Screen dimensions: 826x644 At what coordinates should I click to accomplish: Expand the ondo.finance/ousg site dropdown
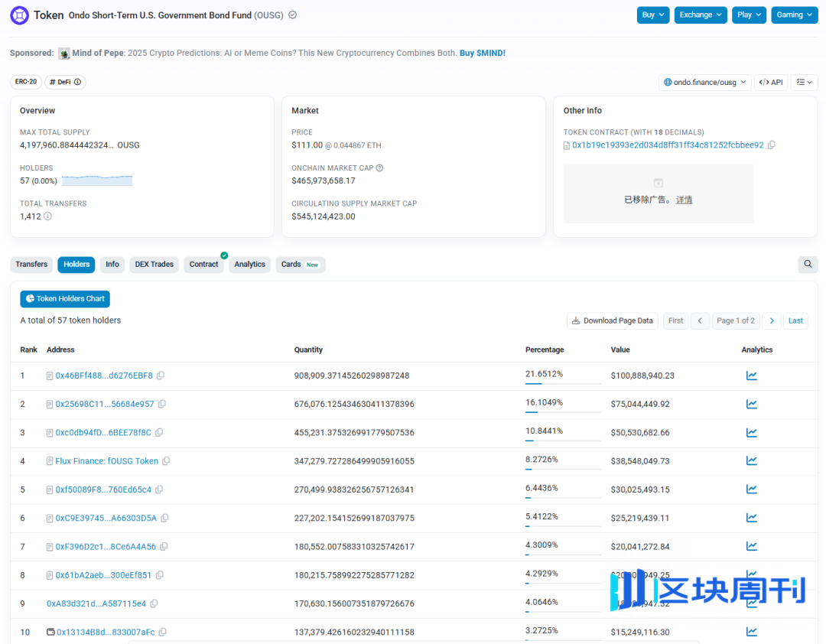point(704,82)
